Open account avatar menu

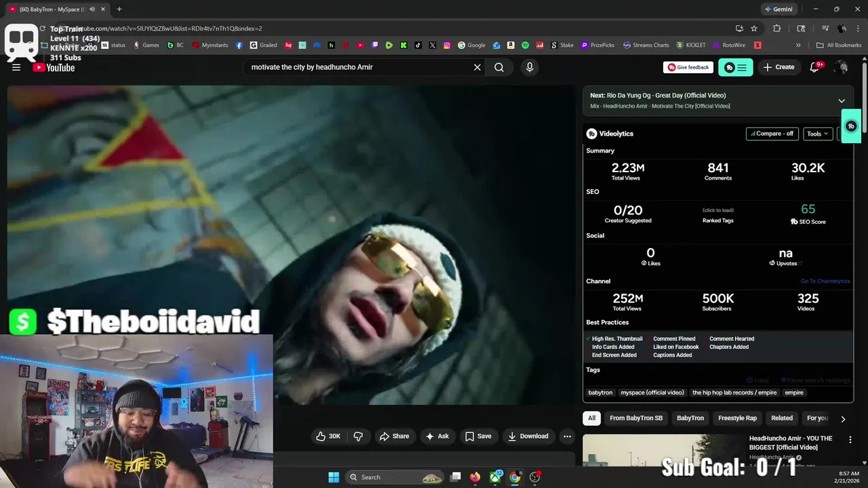[x=842, y=67]
